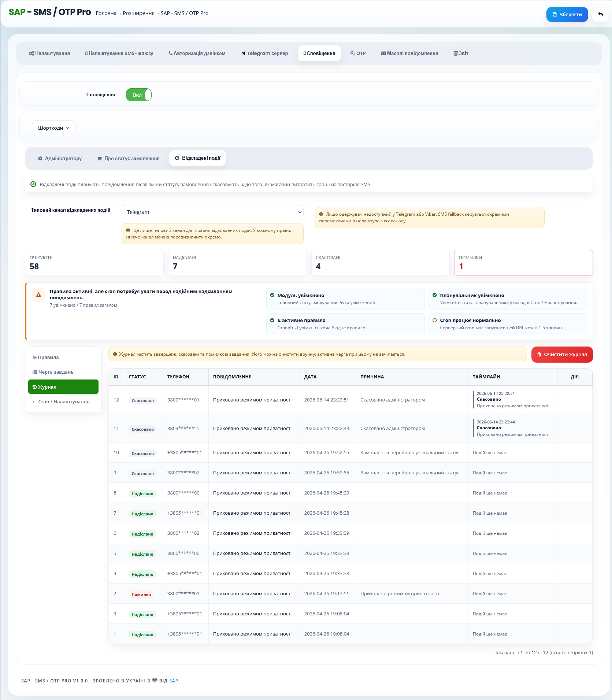612x700 pixels.
Task: Click the Cron працює нормально circle icon
Action: coord(435,320)
